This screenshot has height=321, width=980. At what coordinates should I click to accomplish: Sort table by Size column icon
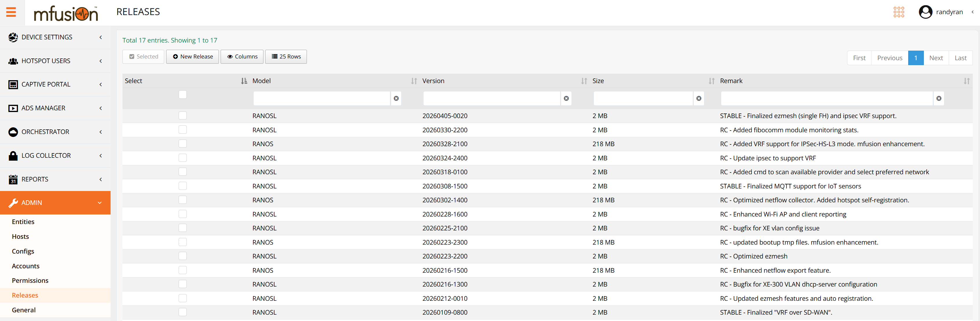[x=711, y=81]
